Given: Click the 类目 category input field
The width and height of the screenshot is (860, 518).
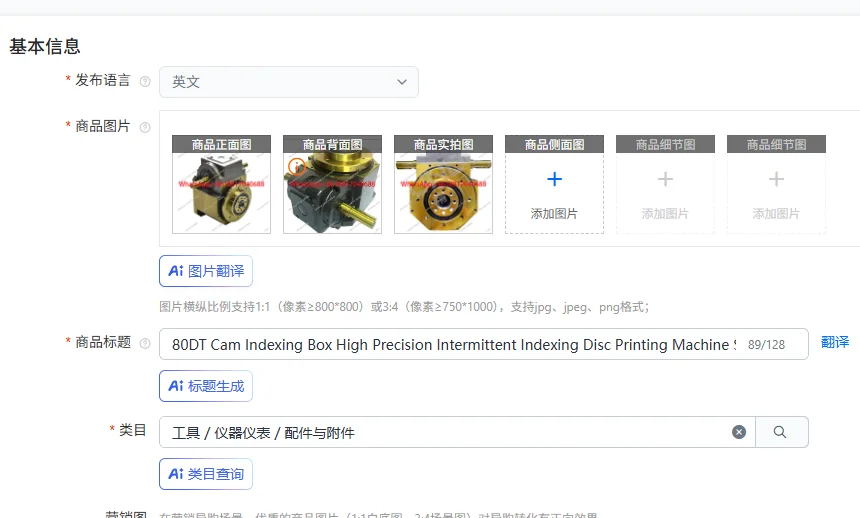Looking at the screenshot, I should click(457, 432).
